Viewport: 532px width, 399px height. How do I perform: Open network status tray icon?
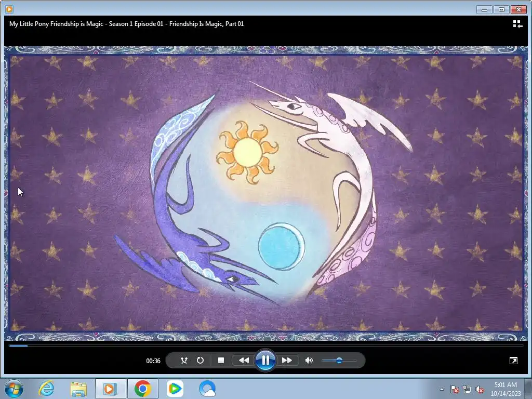pos(467,389)
